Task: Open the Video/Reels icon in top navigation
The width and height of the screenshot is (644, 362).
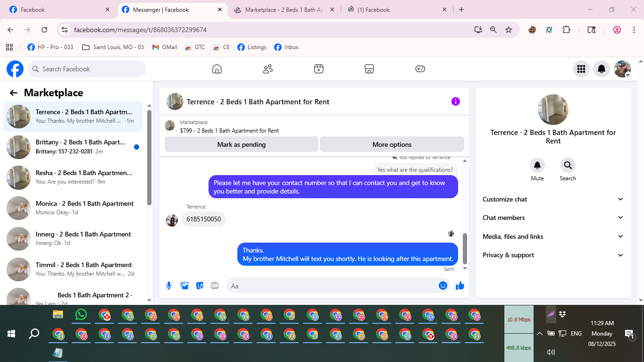Action: pos(318,69)
